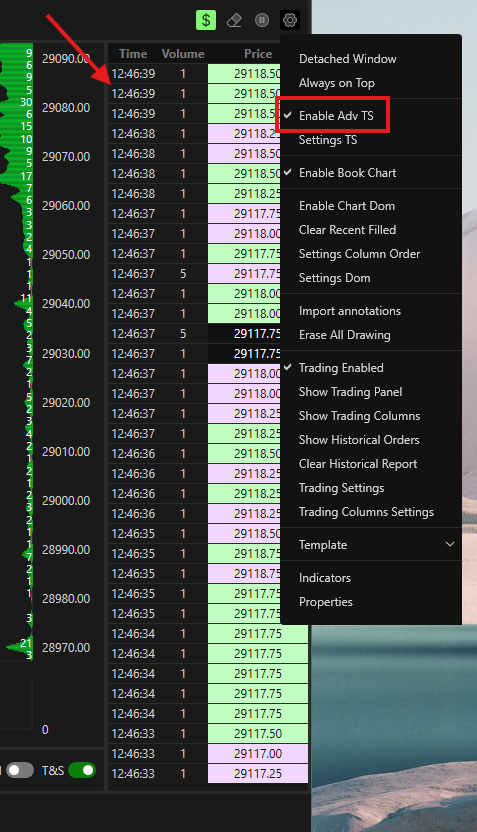
Task: Expand the Template submenu chevron
Action: tap(450, 544)
